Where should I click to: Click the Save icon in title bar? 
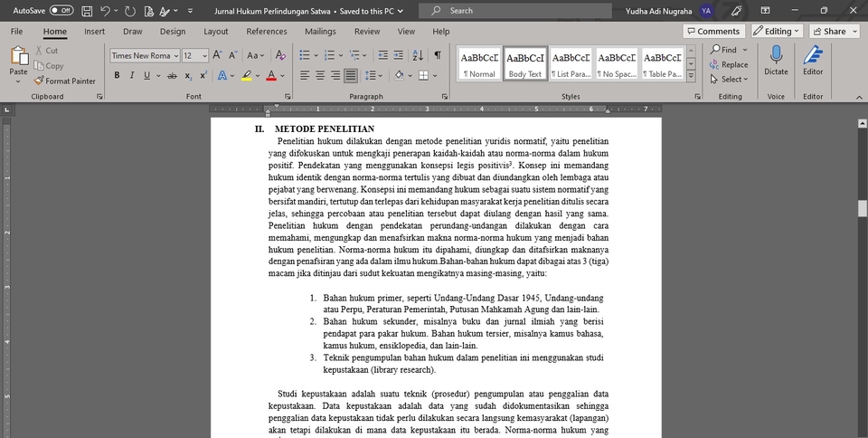tap(87, 11)
